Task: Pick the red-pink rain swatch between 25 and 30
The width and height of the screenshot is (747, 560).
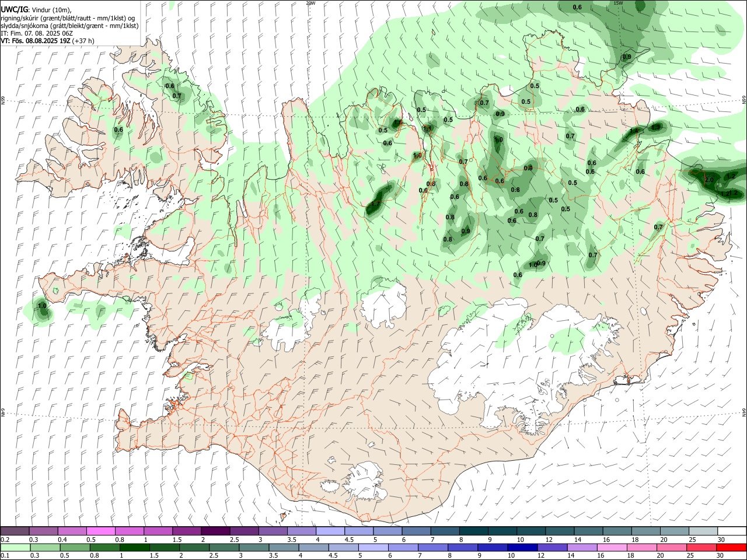Action: coord(701,547)
